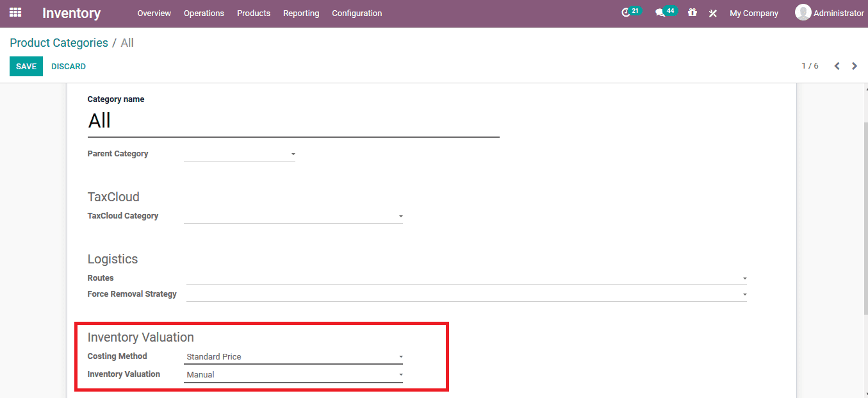Go to previous record arrow

[x=837, y=66]
